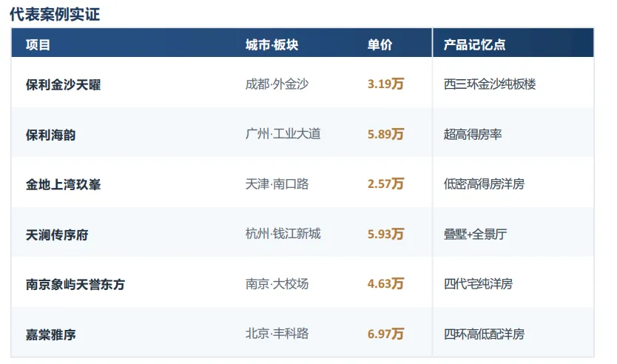Click the heading 代表案例实证
This screenshot has height=364, width=617.
(x=55, y=14)
